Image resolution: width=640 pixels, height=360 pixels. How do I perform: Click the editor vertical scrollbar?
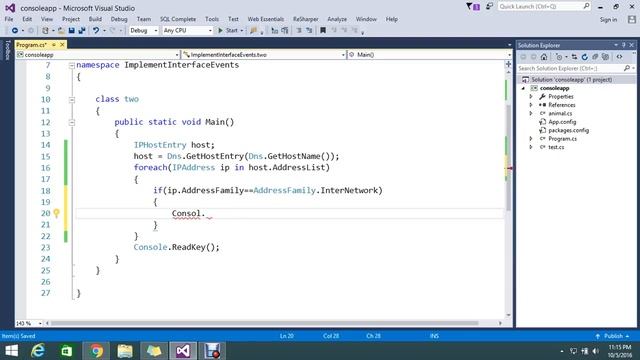pos(508,157)
